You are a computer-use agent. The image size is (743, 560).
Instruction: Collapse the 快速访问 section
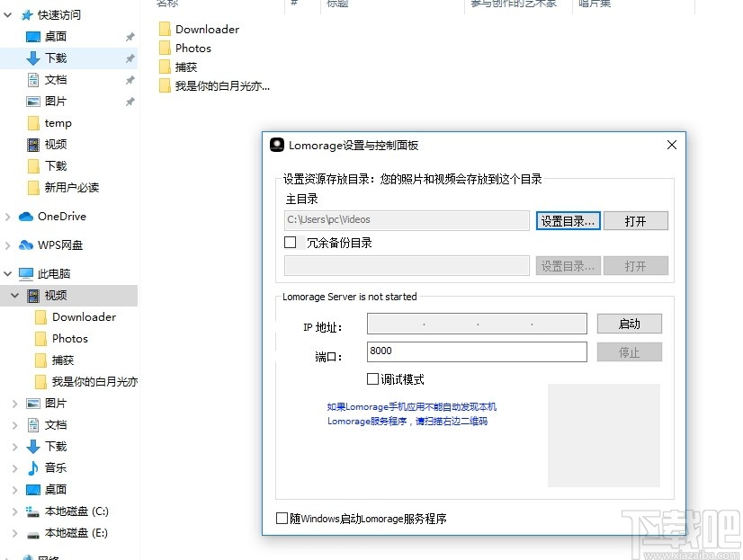pyautogui.click(x=7, y=14)
